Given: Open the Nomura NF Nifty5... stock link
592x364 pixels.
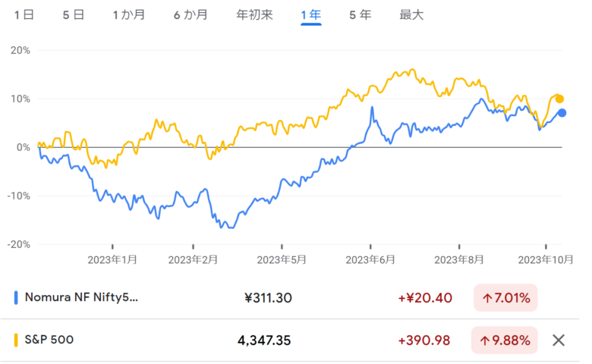Looking at the screenshot, I should coord(83,298).
